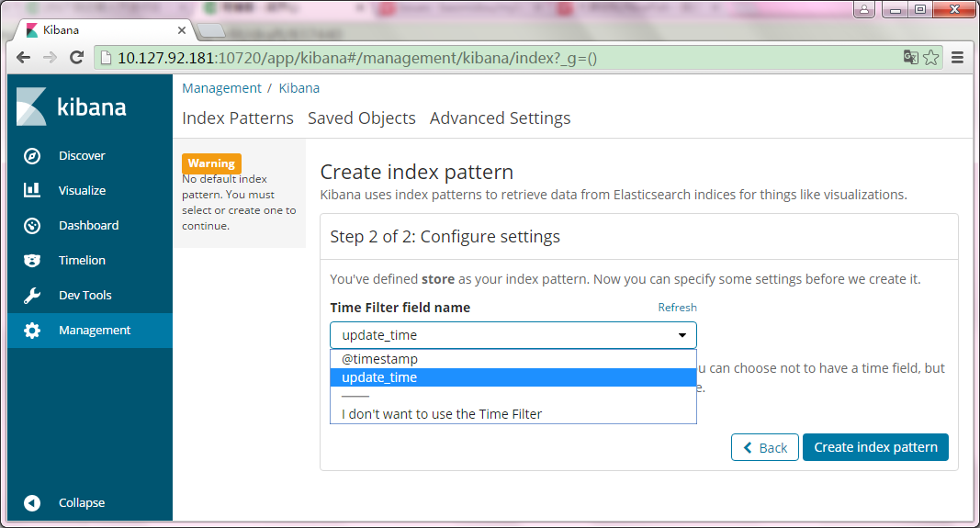The width and height of the screenshot is (980, 528).
Task: Open Visualize bar chart icon
Action: [32, 190]
